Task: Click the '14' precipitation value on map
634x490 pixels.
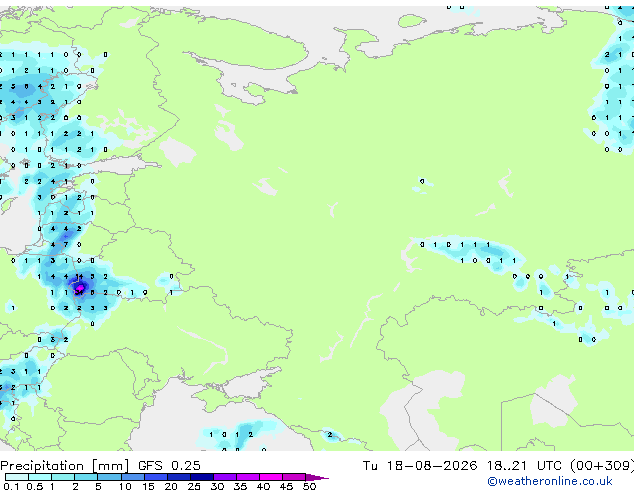Action: coord(79,277)
